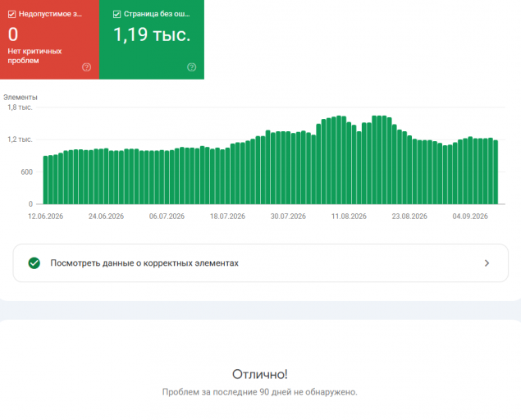This screenshot has width=521, height=420.
Task: Click the Отлично! heading
Action: 260,375
